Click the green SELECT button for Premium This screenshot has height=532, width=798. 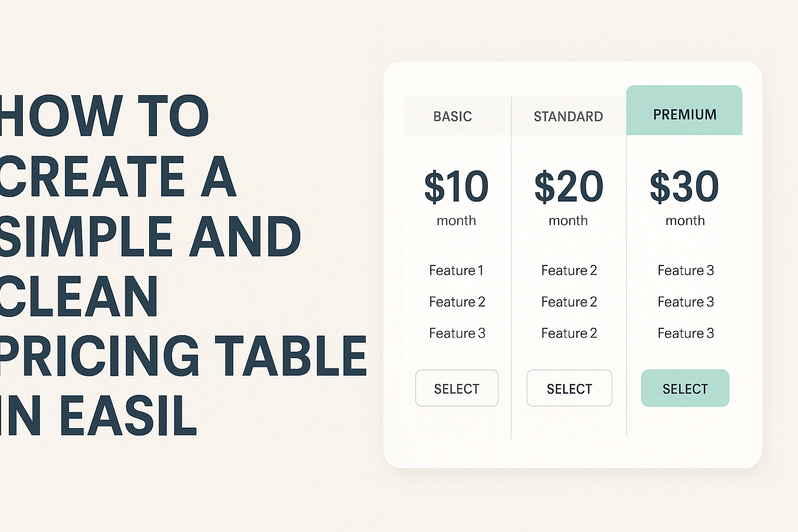click(x=685, y=388)
